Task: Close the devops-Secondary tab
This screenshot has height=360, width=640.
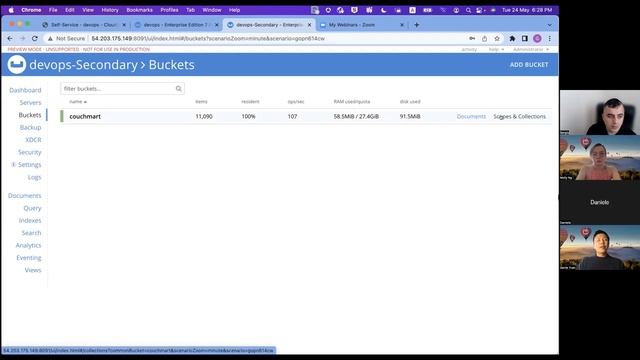Action: click(x=309, y=25)
